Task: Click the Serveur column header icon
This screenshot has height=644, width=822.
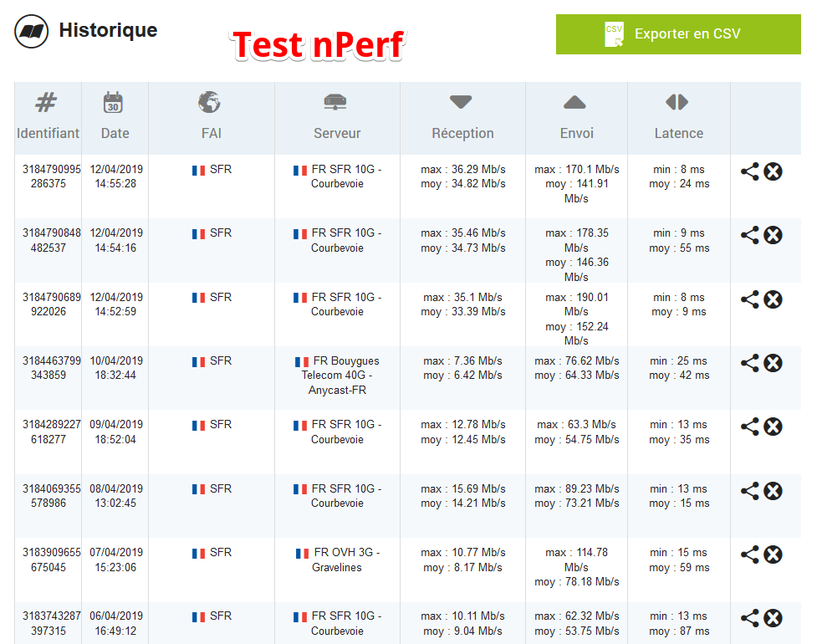Action: [x=335, y=103]
